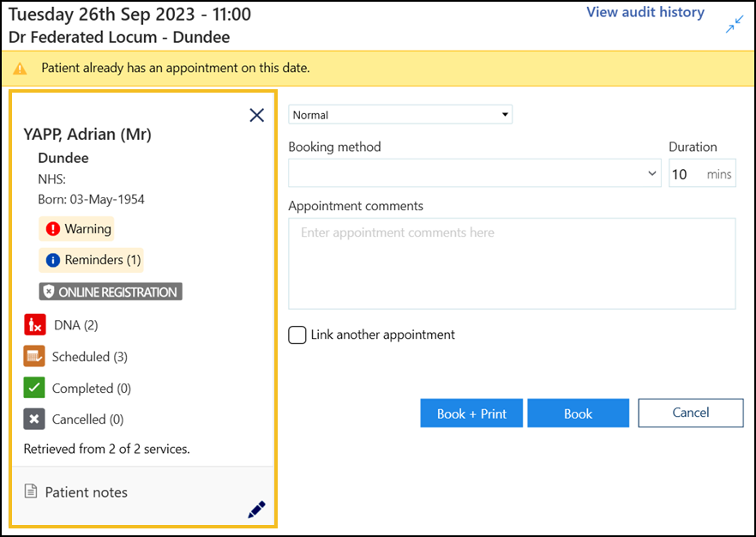Remove patient YAPP, Adrian with X

(x=256, y=115)
